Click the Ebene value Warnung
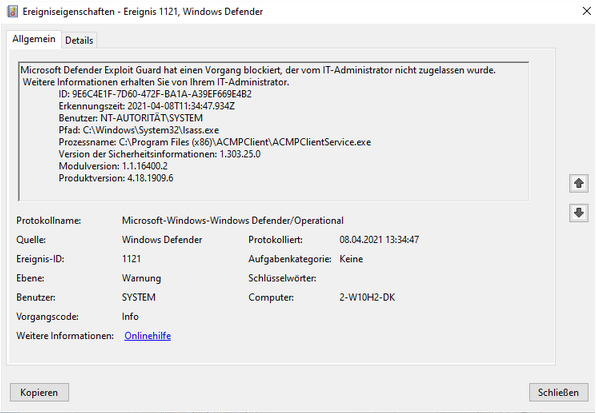The image size is (596, 413). 141,278
